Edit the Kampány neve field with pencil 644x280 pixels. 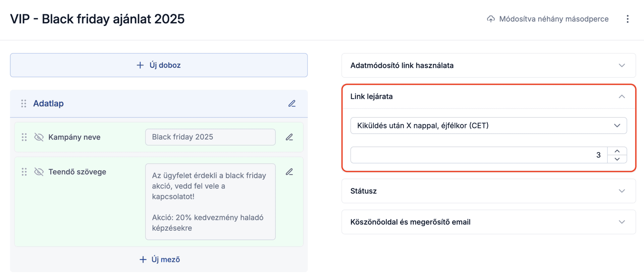point(289,137)
